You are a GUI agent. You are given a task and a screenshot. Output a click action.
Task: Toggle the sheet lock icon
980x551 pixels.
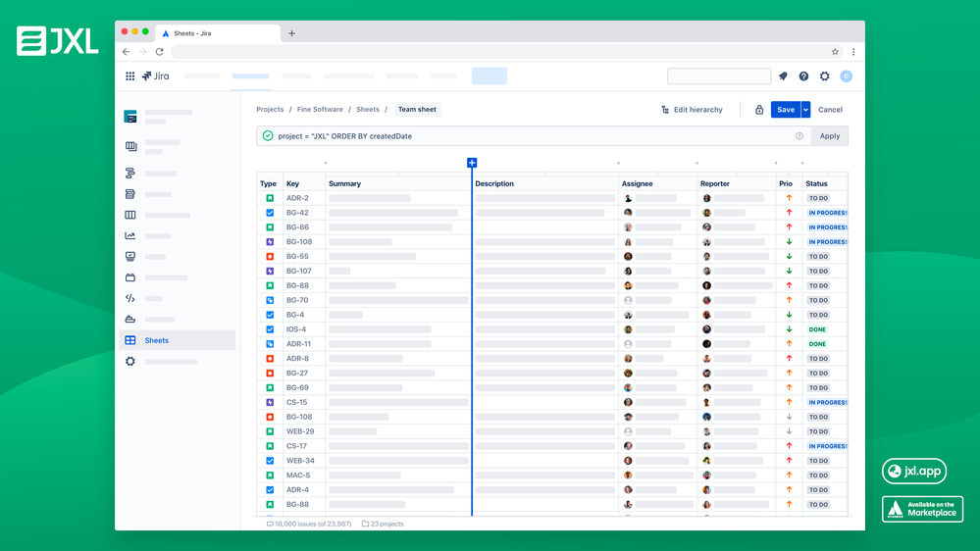[x=759, y=110]
